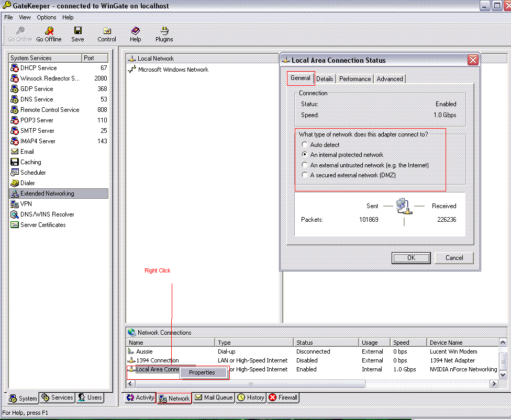
Task: Select the IMAP4 Server icon
Action: 14,141
